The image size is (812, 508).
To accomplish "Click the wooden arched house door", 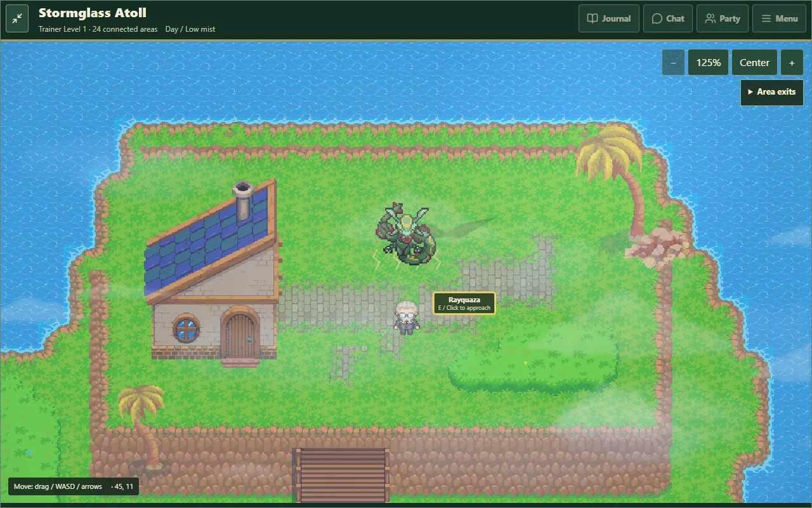I will coord(239,335).
